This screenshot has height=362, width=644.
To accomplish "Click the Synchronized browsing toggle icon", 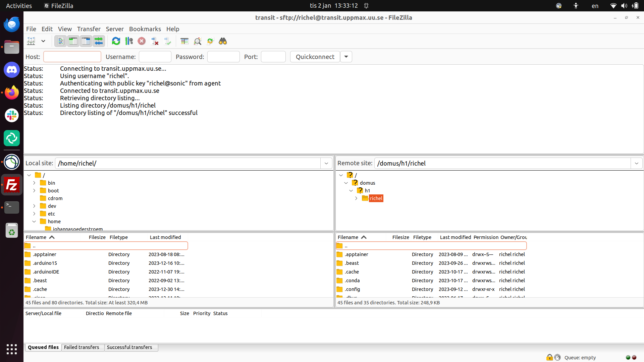I will (x=98, y=41).
